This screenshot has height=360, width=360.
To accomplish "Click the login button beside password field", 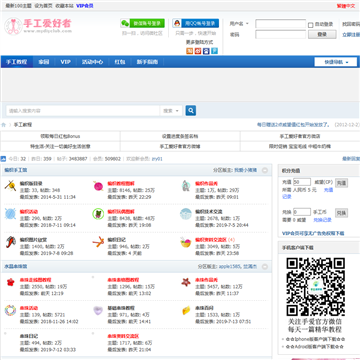I will tap(322, 34).
